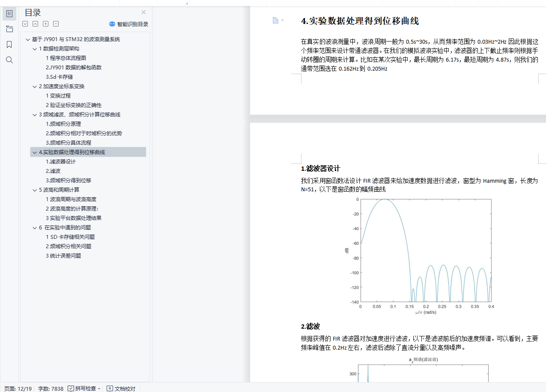Go to outline entry 1 SD 卡存储相关问题

tap(70, 237)
